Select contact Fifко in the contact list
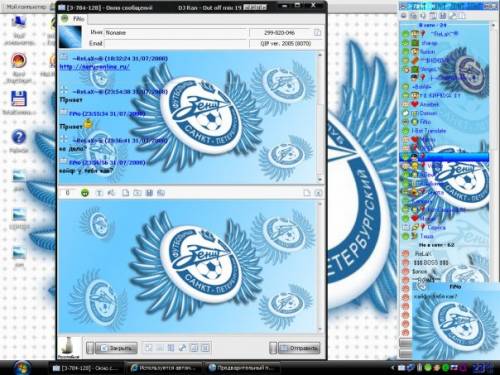The height and width of the screenshot is (375, 500). [x=425, y=122]
